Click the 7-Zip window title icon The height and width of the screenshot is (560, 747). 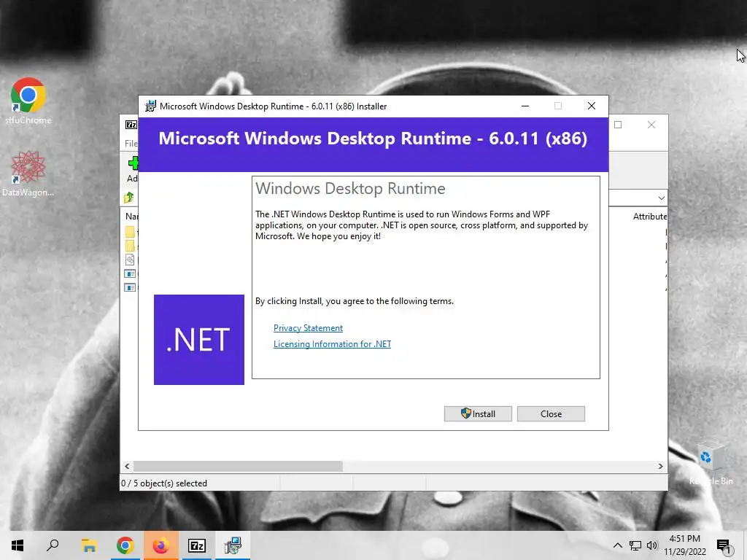point(131,125)
